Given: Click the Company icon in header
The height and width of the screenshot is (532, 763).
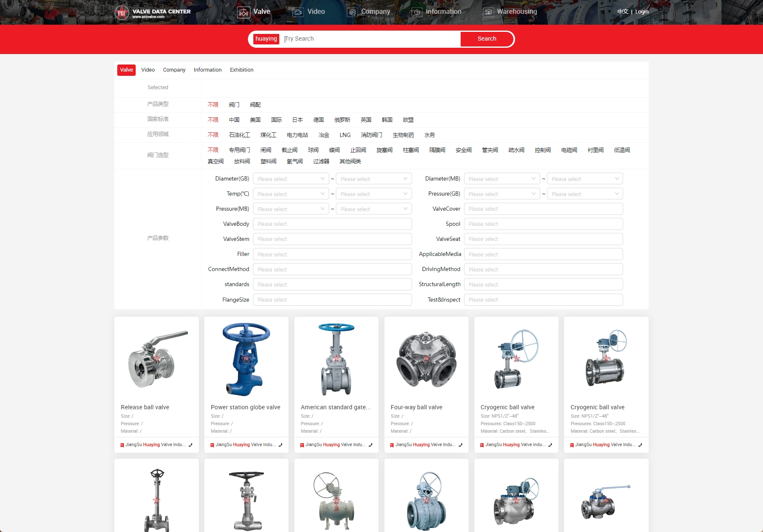Looking at the screenshot, I should click(x=352, y=12).
